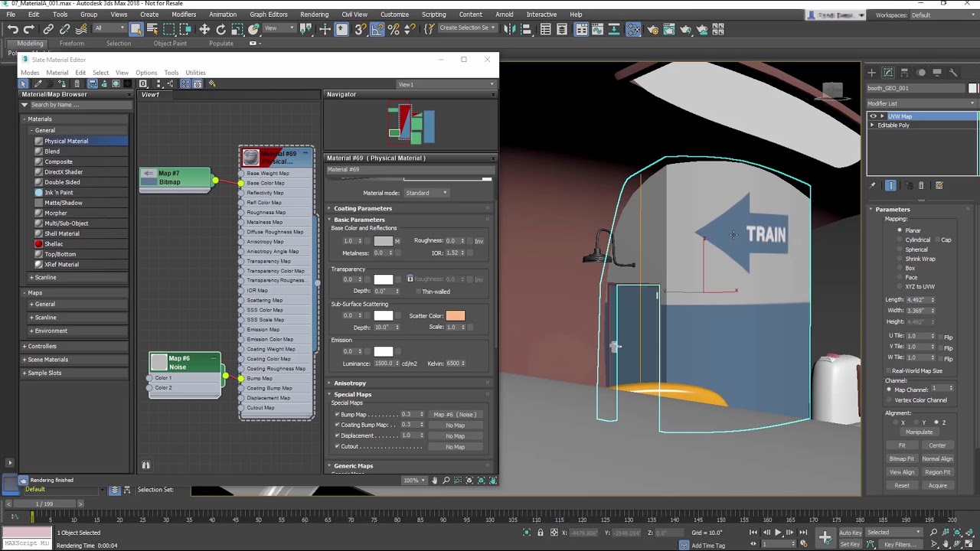980x551 pixels.
Task: Open the Rendering menu
Action: click(x=314, y=15)
